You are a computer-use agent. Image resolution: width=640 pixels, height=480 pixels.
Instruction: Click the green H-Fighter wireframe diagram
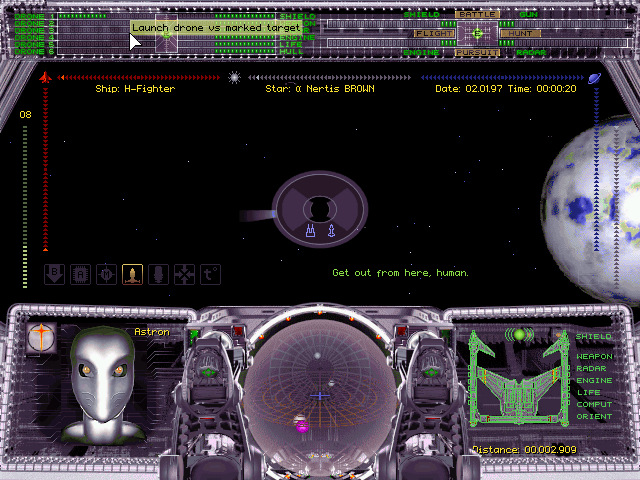(518, 378)
